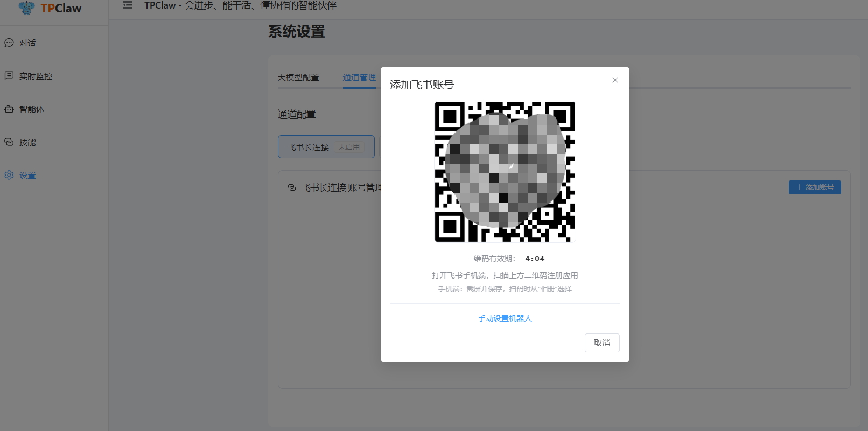Click the 添加账号 button
Viewport: 868px width, 431px height.
pyautogui.click(x=815, y=187)
